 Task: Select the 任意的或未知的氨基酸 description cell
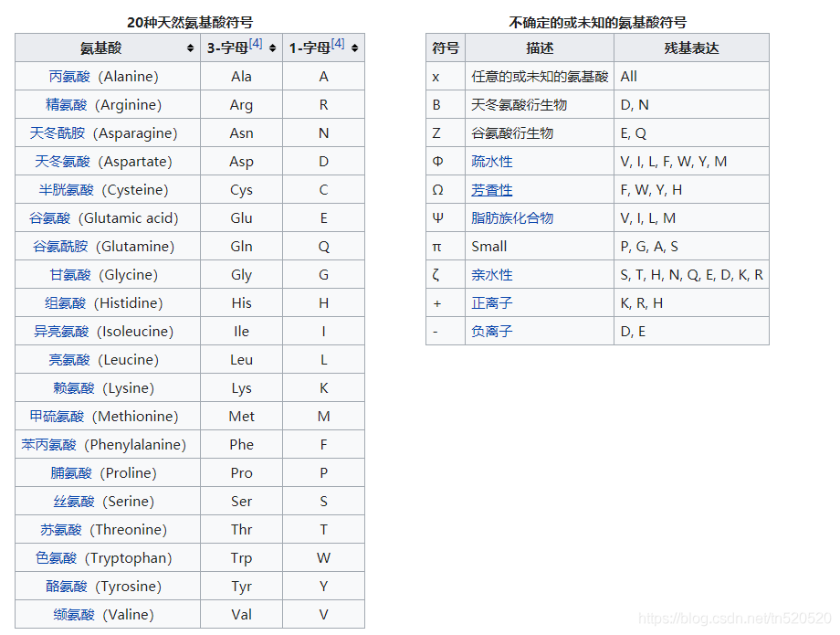click(x=540, y=77)
